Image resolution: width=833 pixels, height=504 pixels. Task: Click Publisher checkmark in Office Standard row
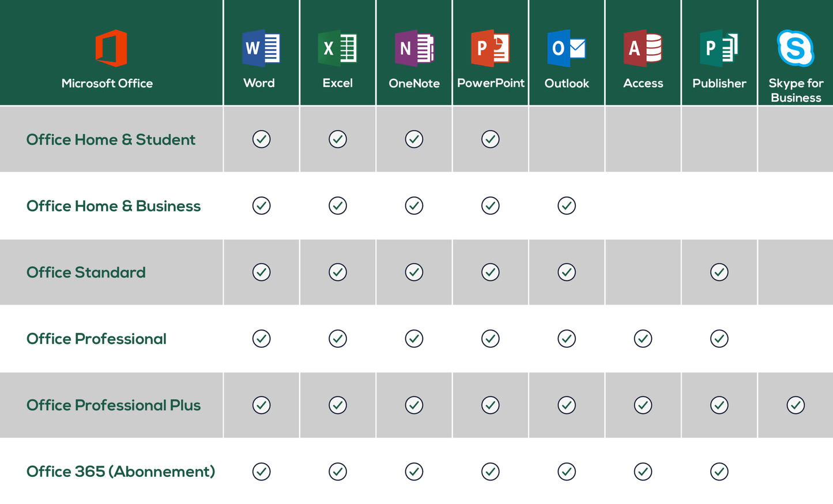coord(719,272)
